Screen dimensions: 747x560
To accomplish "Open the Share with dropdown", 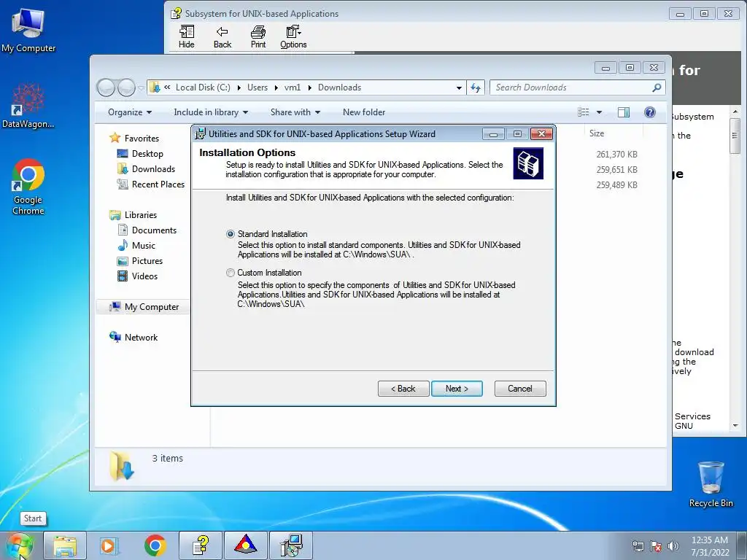I will tap(295, 112).
